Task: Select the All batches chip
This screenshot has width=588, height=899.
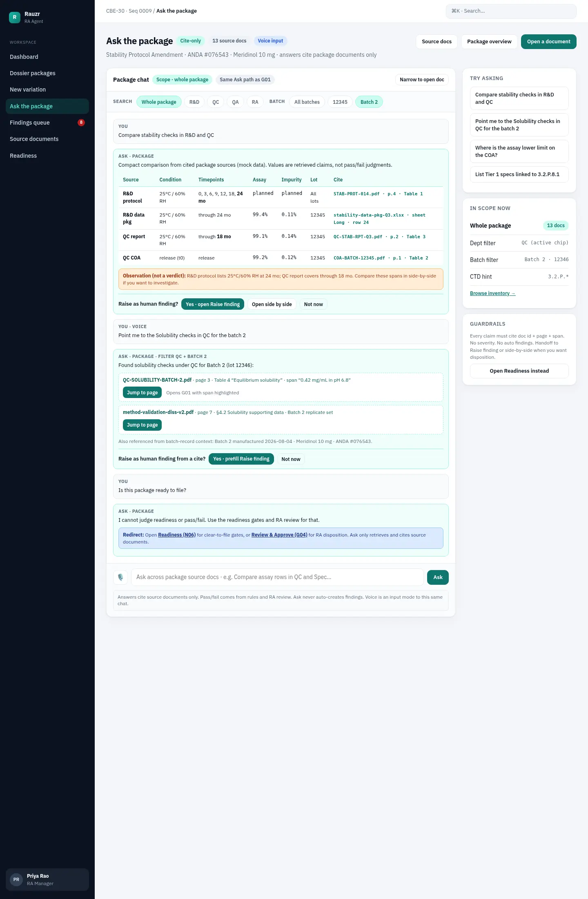Action: point(307,102)
